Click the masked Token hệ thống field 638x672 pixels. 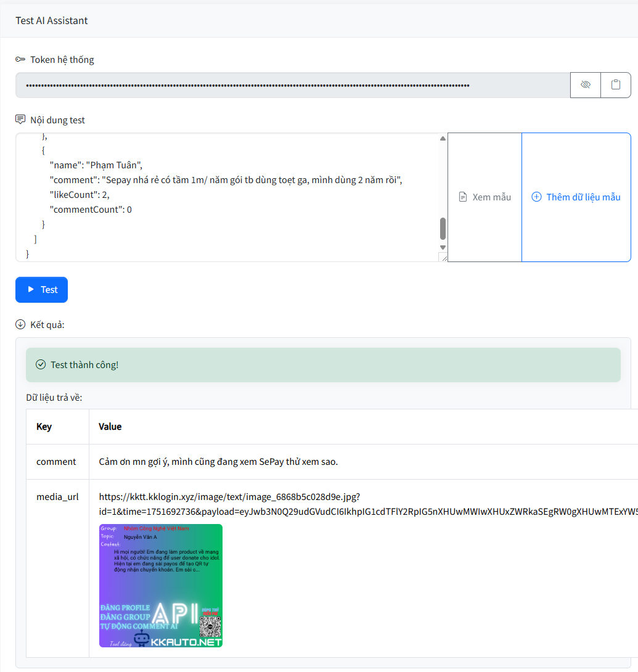(x=293, y=85)
